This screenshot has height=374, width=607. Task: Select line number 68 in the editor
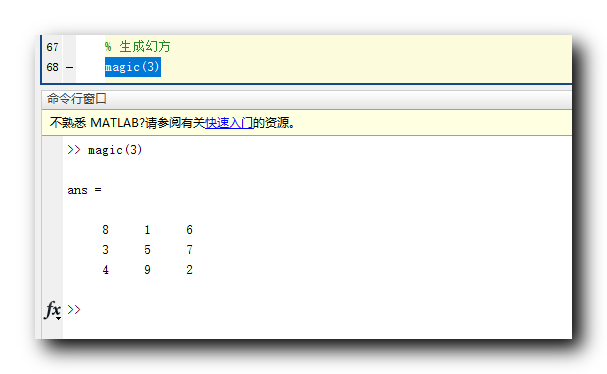(52, 67)
